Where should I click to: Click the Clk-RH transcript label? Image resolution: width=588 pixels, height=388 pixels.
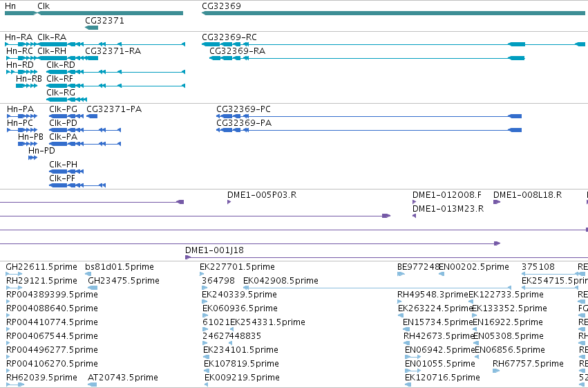coord(52,51)
